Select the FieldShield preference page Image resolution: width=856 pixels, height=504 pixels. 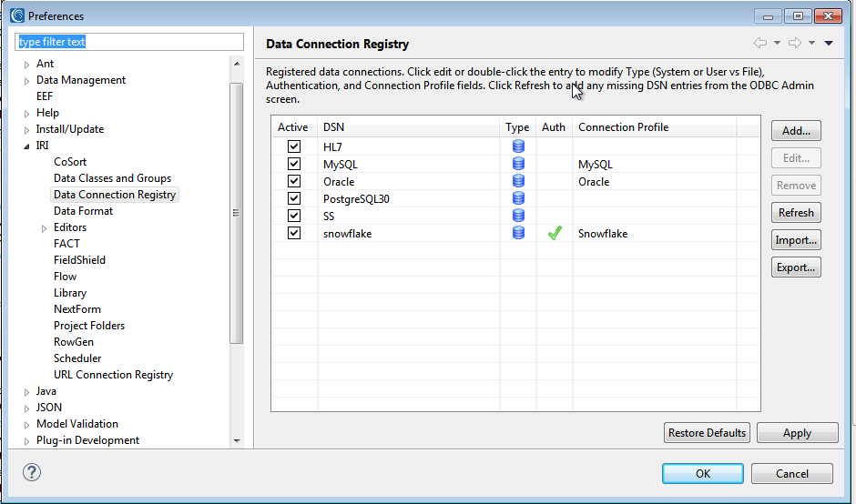point(80,260)
